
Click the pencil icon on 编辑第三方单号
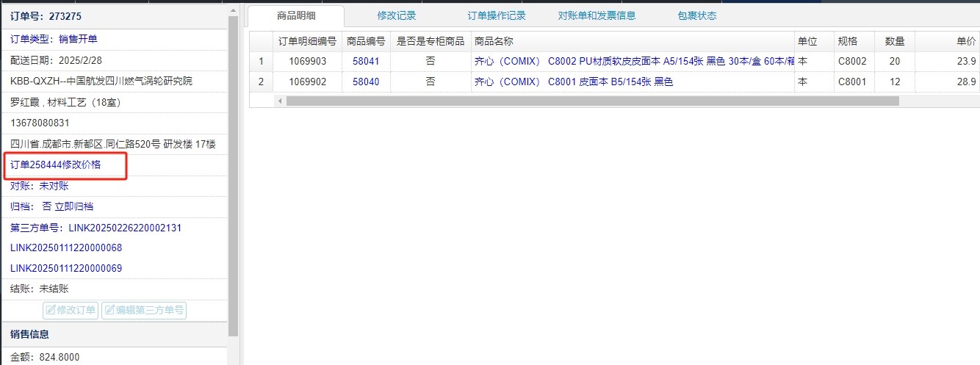click(x=110, y=310)
